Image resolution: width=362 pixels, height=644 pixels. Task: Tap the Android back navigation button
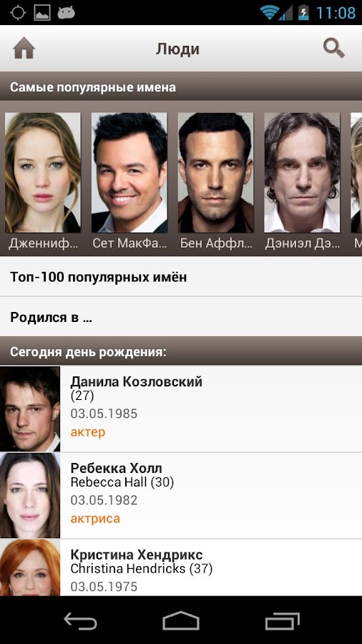coord(80,620)
